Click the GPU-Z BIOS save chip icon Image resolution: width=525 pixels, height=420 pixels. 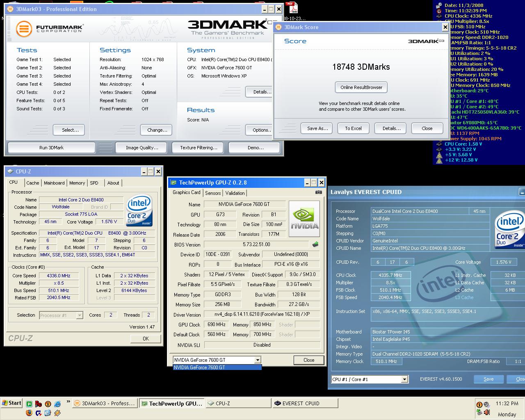tap(315, 244)
